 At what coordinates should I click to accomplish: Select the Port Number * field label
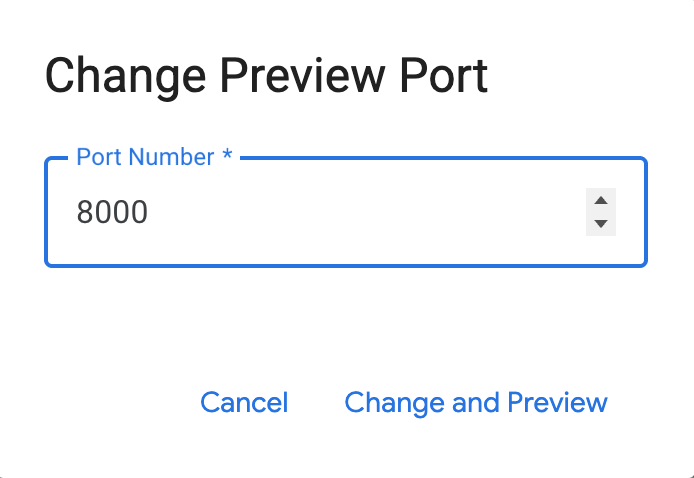point(154,158)
